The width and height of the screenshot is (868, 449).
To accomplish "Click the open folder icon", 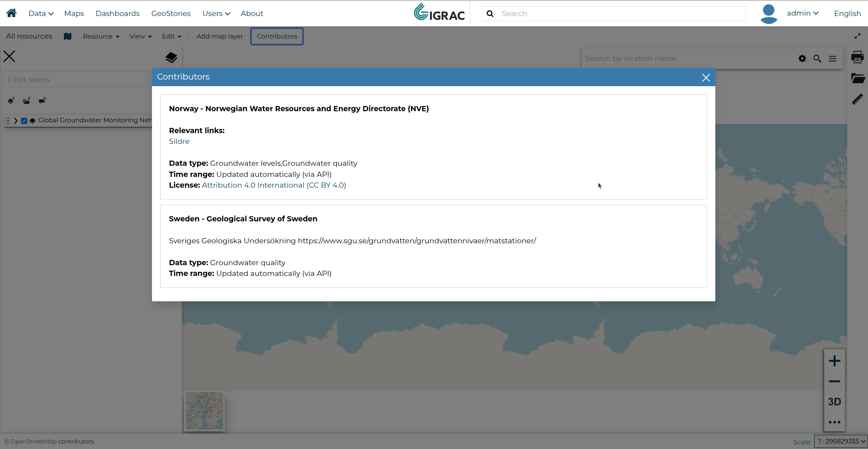I will pos(858,78).
